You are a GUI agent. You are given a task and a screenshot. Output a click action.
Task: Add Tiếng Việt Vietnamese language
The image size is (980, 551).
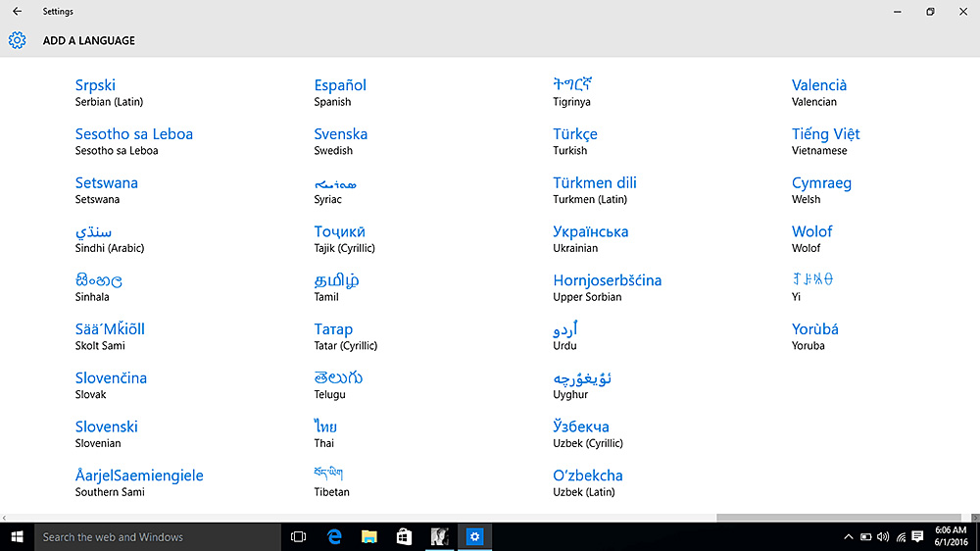[x=825, y=141]
